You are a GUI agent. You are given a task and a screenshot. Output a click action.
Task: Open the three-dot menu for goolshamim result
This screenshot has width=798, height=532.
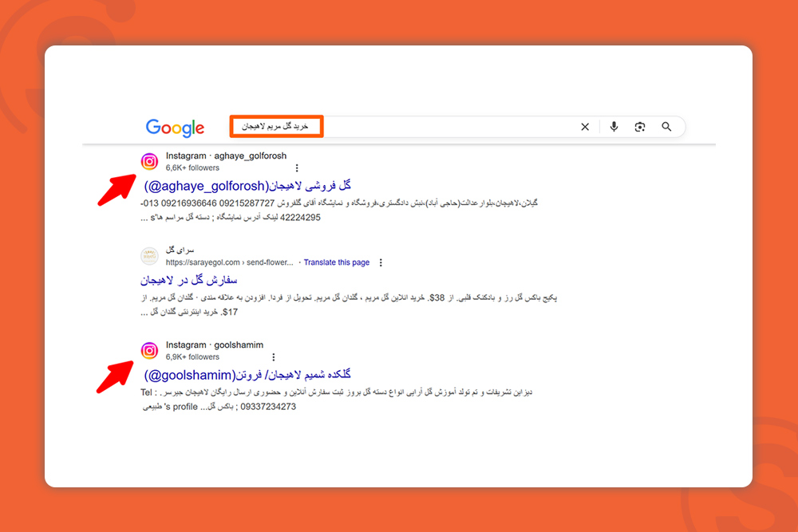[x=273, y=357]
